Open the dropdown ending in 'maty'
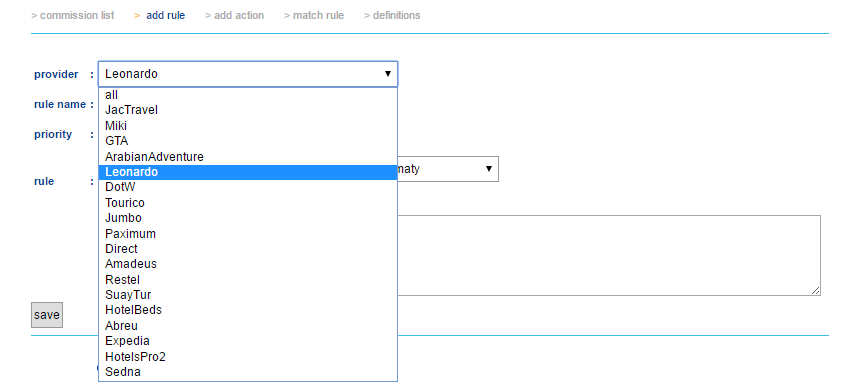 click(x=448, y=169)
